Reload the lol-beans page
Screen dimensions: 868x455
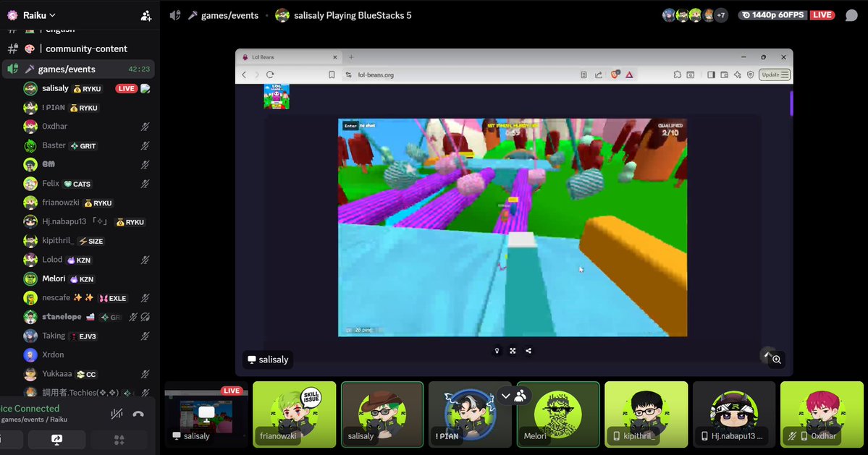pos(270,75)
